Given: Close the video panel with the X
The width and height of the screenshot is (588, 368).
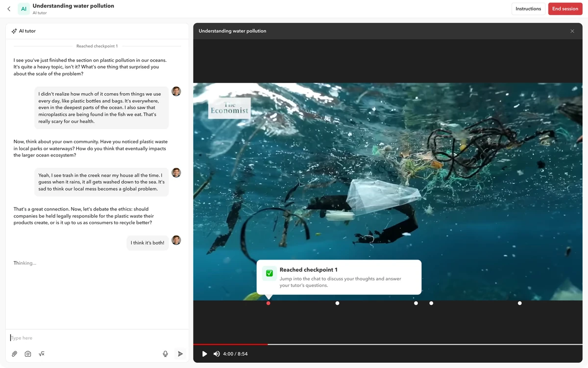Looking at the screenshot, I should click(x=572, y=31).
